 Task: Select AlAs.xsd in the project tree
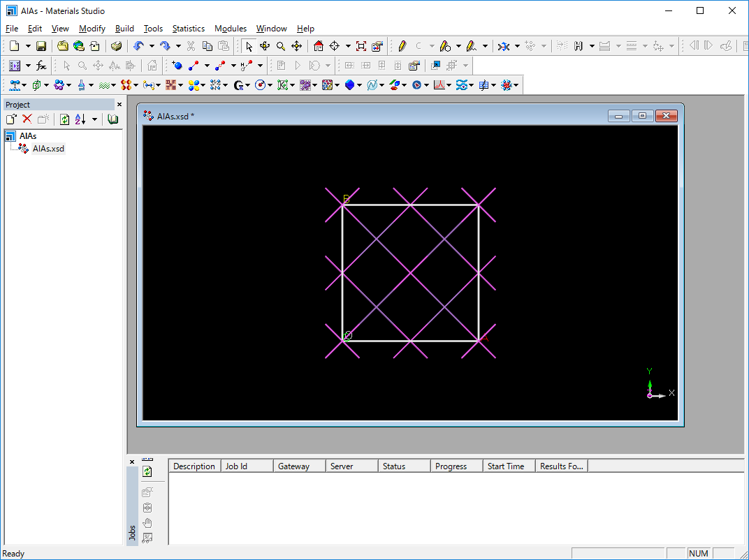(x=48, y=149)
